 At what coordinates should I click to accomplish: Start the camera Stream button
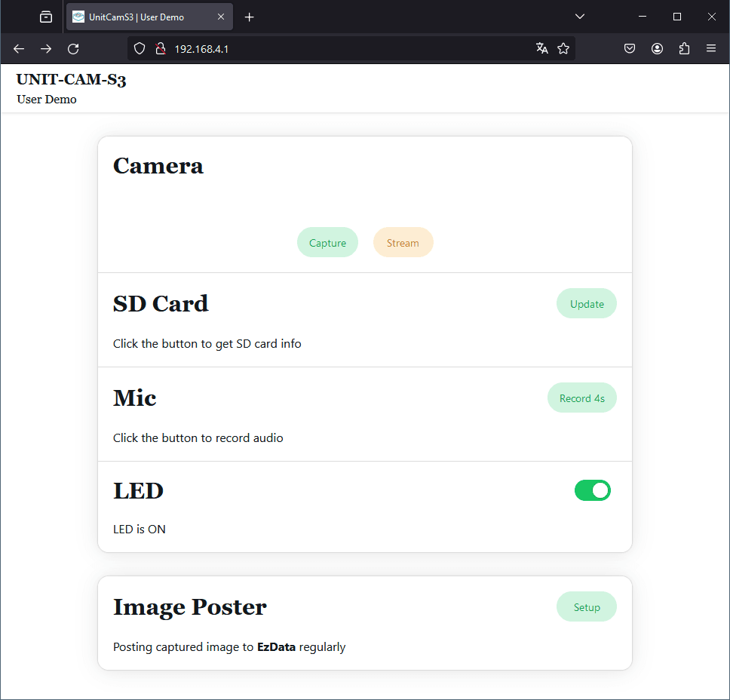point(403,243)
